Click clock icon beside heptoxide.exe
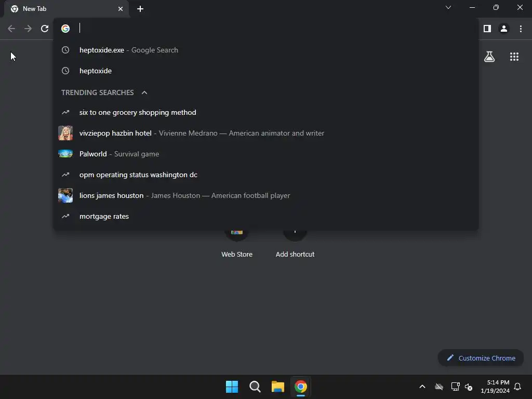Image resolution: width=532 pixels, height=399 pixels. click(x=65, y=50)
